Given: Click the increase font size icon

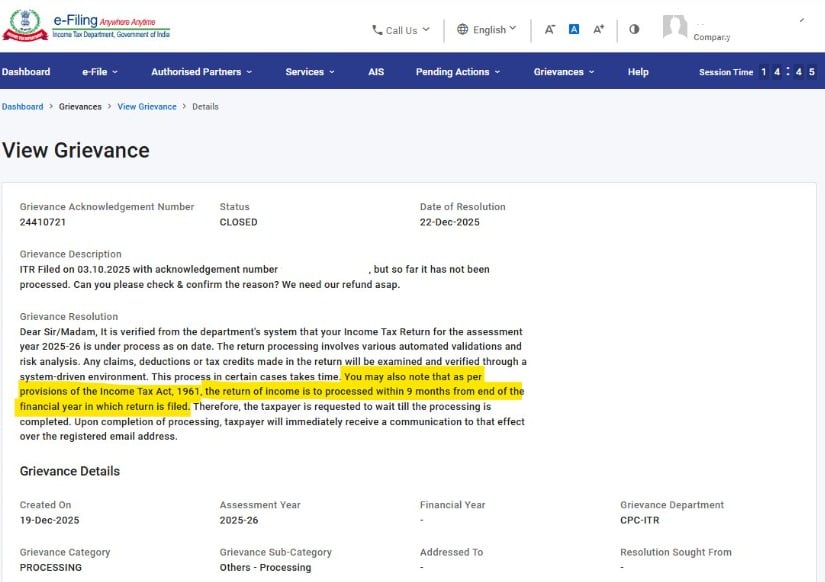Looking at the screenshot, I should (x=598, y=29).
